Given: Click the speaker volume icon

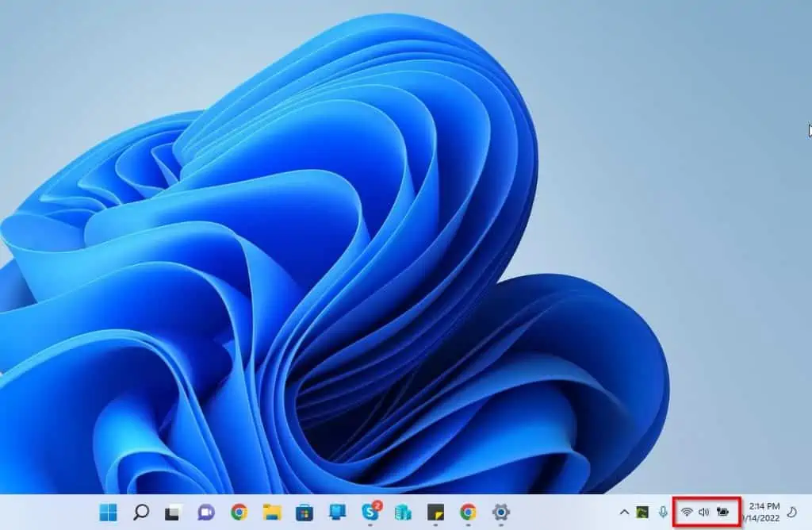Looking at the screenshot, I should click(x=703, y=513).
